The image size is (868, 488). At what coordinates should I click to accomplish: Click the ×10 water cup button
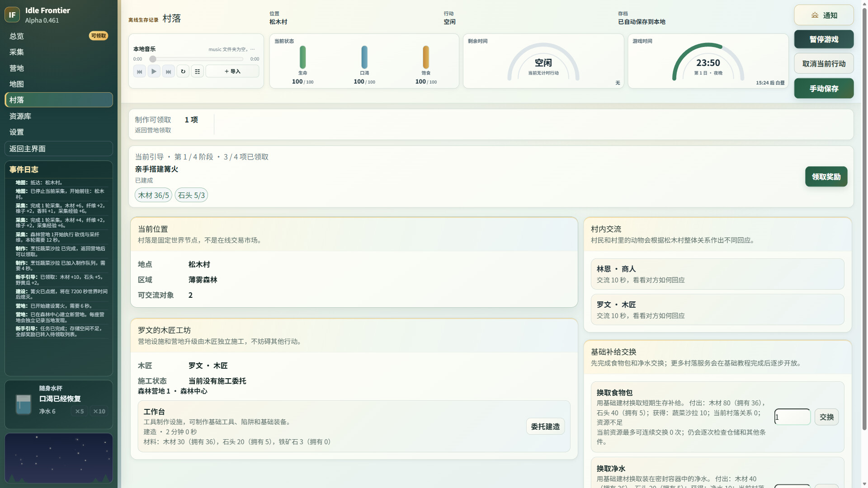tap(99, 411)
